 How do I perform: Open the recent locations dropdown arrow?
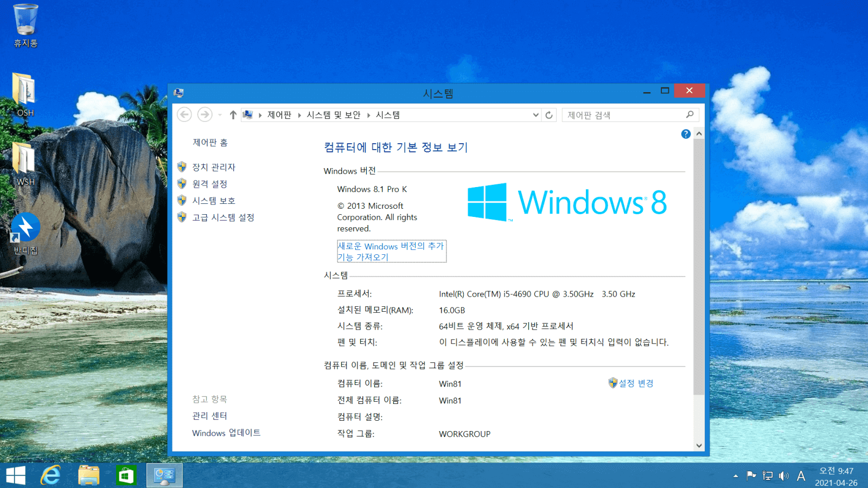[220, 115]
